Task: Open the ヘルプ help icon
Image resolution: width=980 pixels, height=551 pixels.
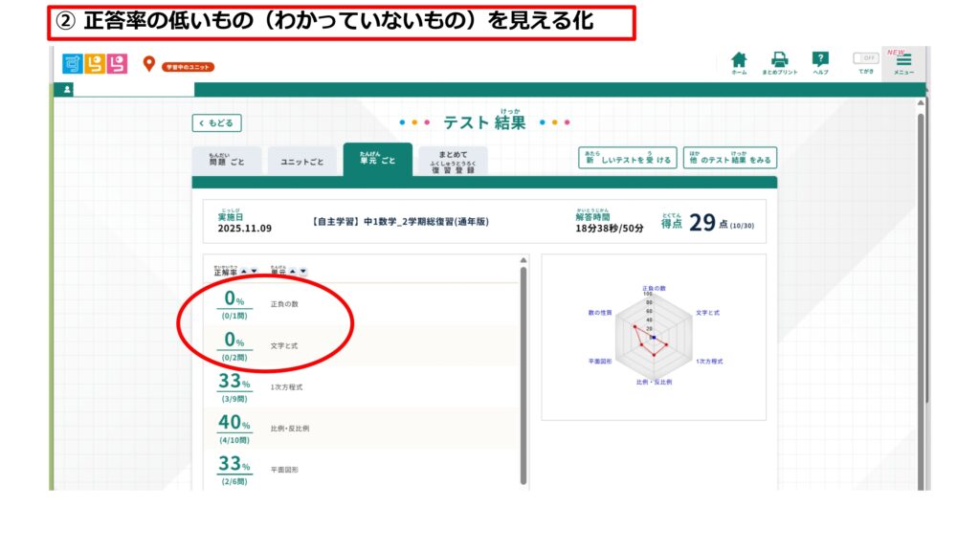Action: point(820,61)
